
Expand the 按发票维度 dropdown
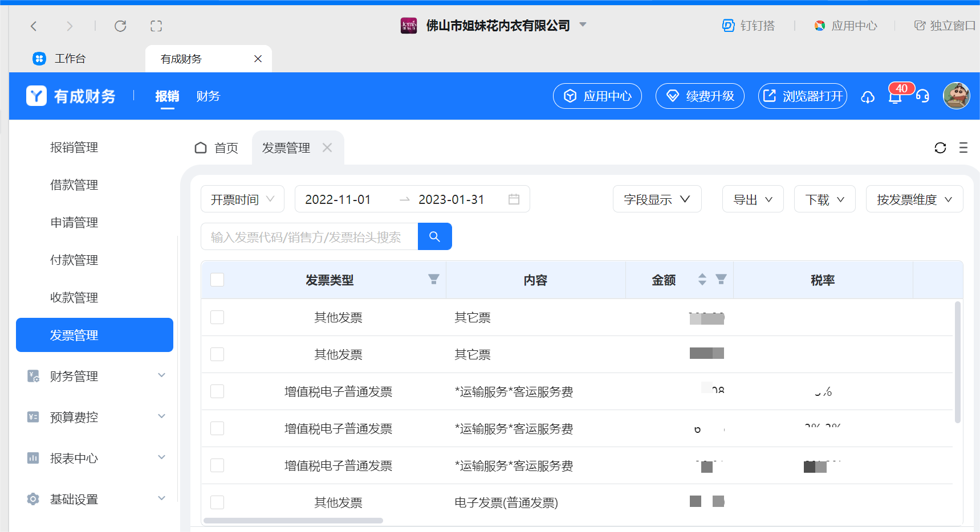(x=914, y=199)
